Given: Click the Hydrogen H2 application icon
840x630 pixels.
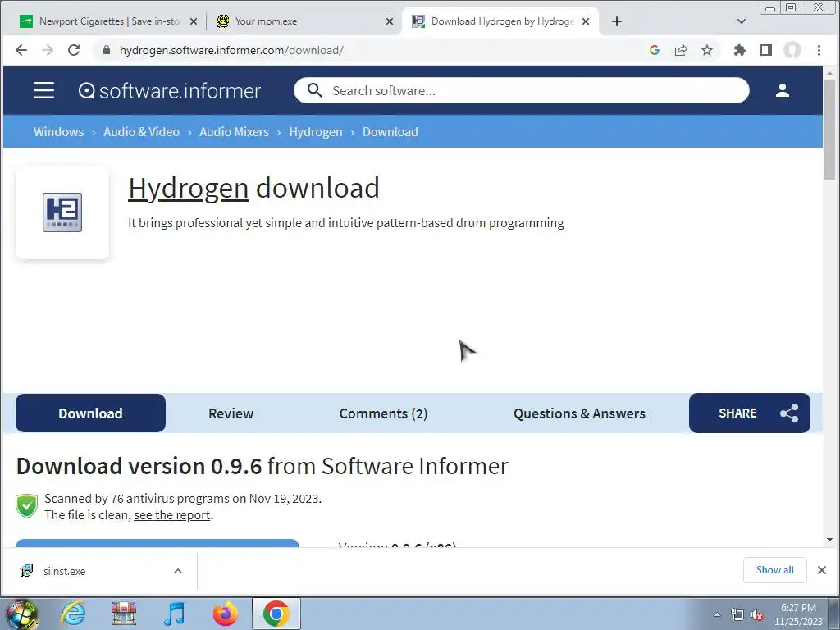Looking at the screenshot, I should (62, 212).
